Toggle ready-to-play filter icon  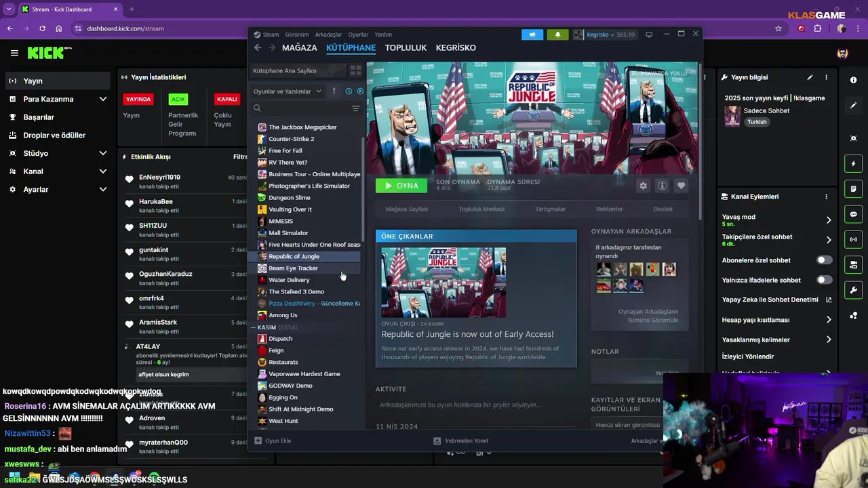(x=360, y=91)
